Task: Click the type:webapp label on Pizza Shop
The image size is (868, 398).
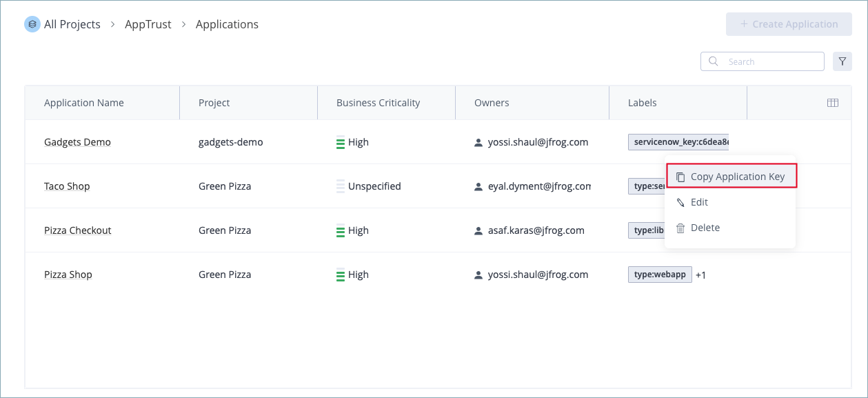Action: [659, 274]
